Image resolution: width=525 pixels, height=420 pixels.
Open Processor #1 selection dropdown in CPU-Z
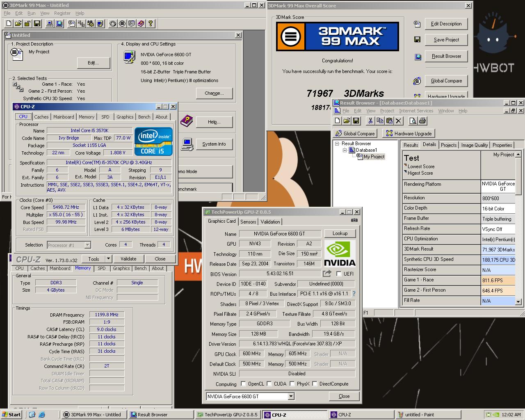(x=87, y=245)
